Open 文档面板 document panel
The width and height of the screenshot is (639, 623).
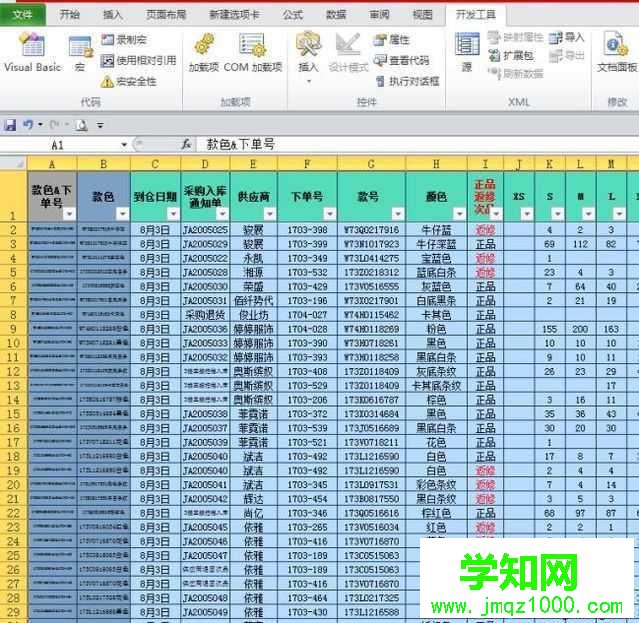click(x=617, y=52)
